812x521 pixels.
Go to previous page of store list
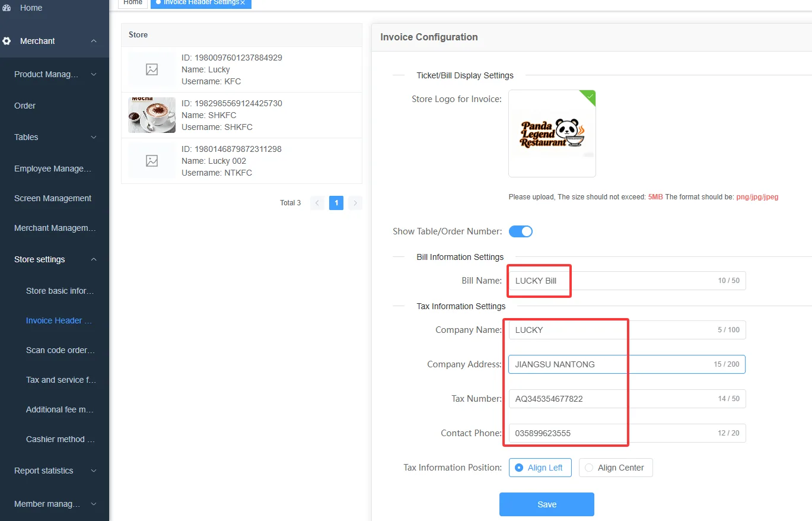coord(317,203)
